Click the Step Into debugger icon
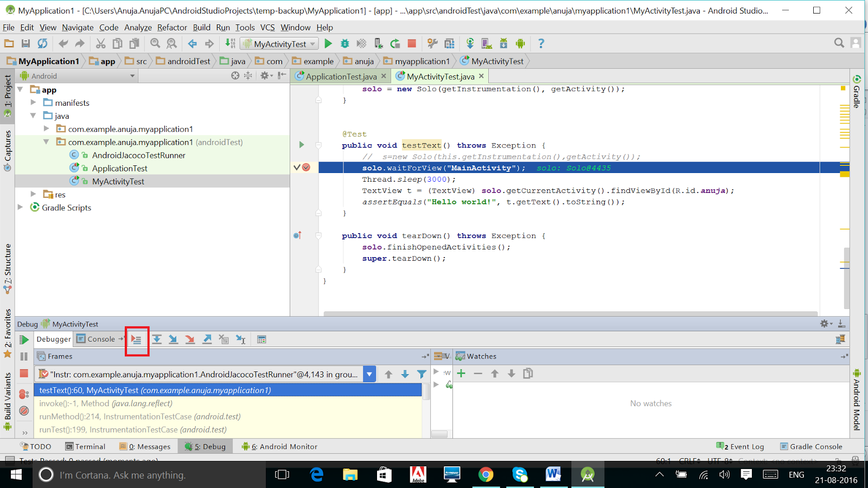This screenshot has width=868, height=488. pos(173,339)
